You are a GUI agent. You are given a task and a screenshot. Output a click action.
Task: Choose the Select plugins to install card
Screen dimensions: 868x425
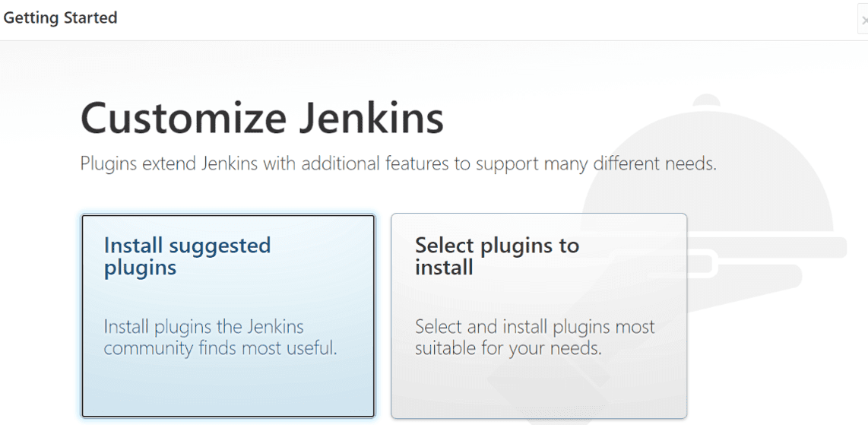click(x=539, y=316)
